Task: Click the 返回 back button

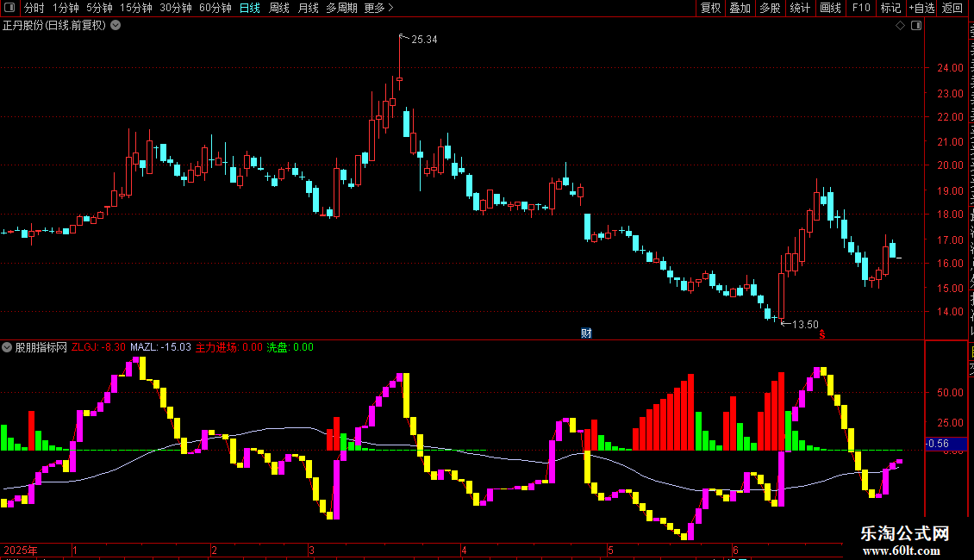Action: (x=952, y=8)
